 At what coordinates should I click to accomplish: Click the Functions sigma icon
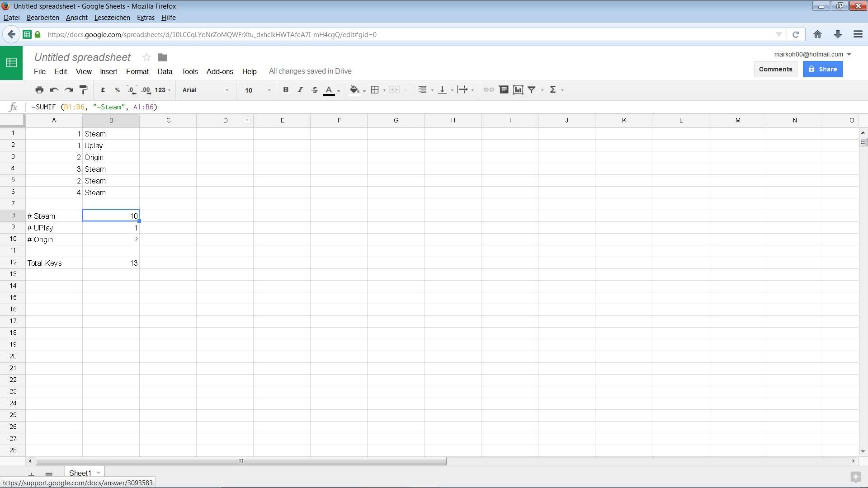552,90
